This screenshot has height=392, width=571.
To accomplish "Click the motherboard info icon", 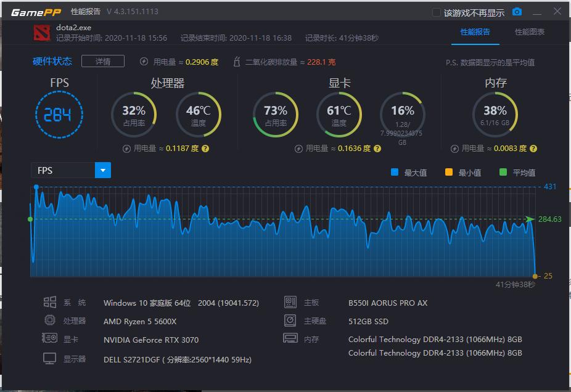I will pos(289,303).
